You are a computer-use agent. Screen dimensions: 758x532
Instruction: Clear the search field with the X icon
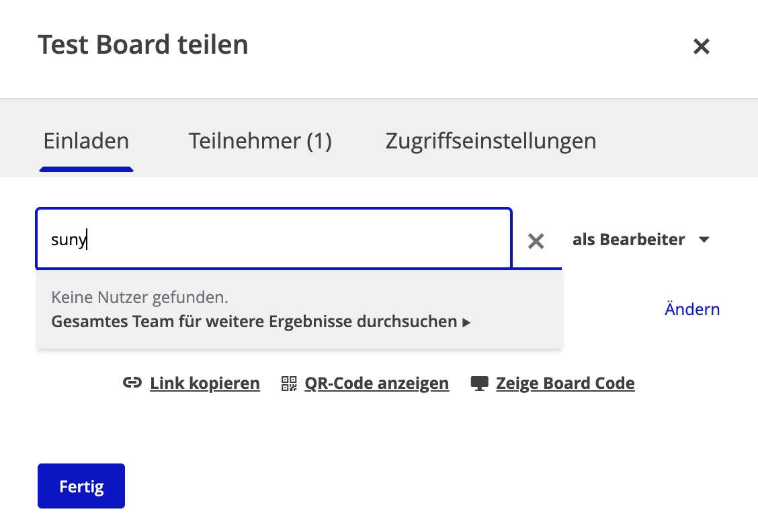(536, 240)
